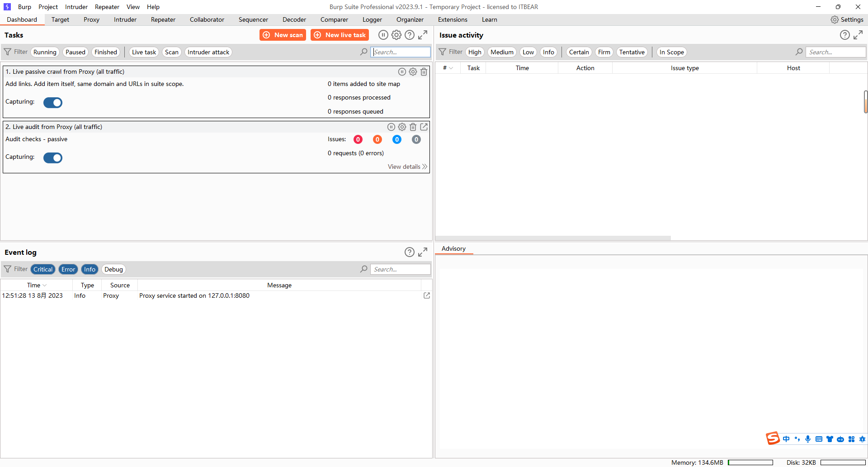Delete the Live audit from Proxy task

coord(413,127)
